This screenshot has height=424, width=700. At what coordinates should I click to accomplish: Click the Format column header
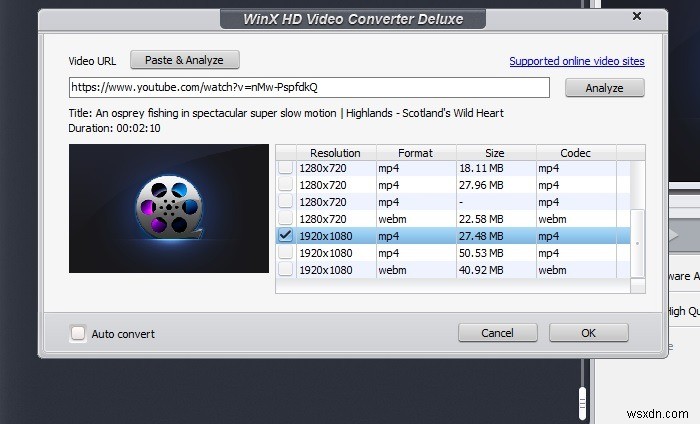pyautogui.click(x=416, y=153)
